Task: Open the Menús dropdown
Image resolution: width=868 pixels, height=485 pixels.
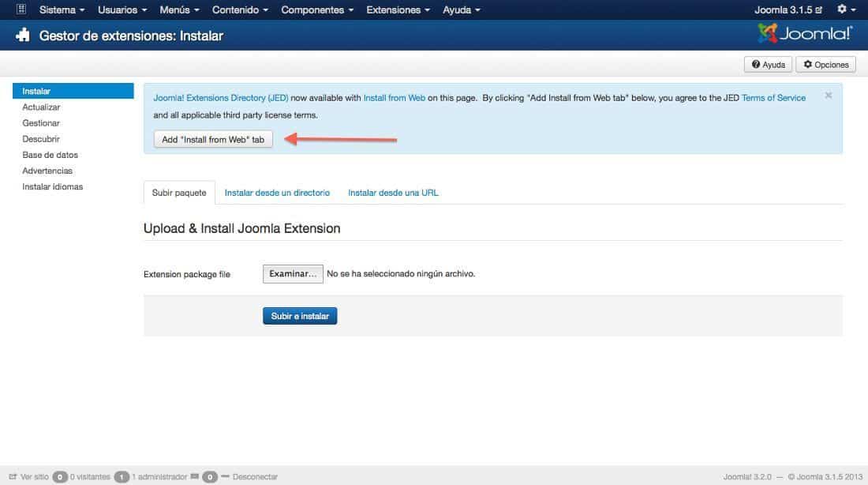Action: 179,10
